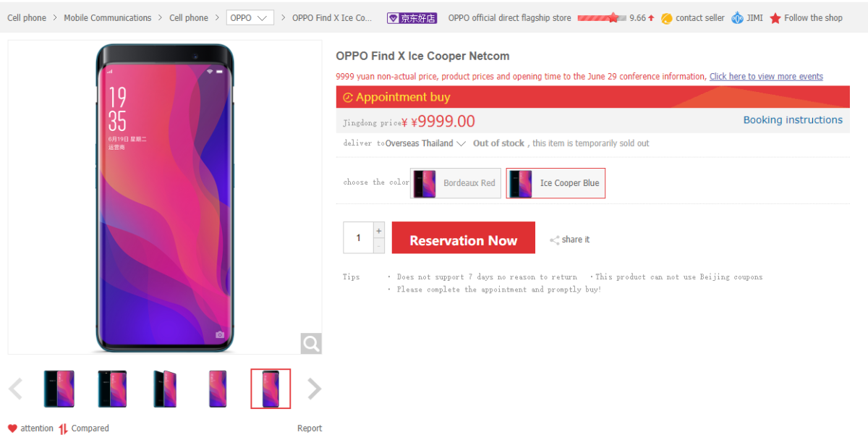Open the Booking instructions link
The height and width of the screenshot is (448, 868).
[x=793, y=120]
